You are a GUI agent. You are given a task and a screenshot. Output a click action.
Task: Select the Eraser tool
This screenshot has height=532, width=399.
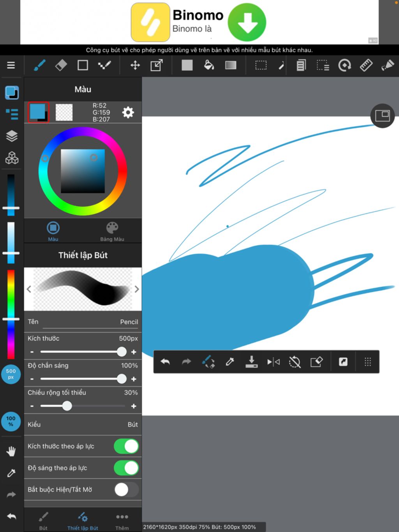61,65
